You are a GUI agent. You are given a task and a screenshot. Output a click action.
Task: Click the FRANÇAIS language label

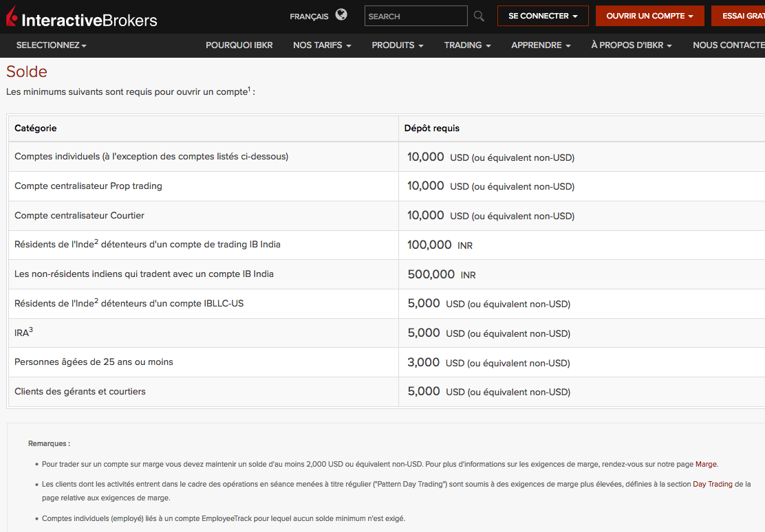(x=309, y=16)
